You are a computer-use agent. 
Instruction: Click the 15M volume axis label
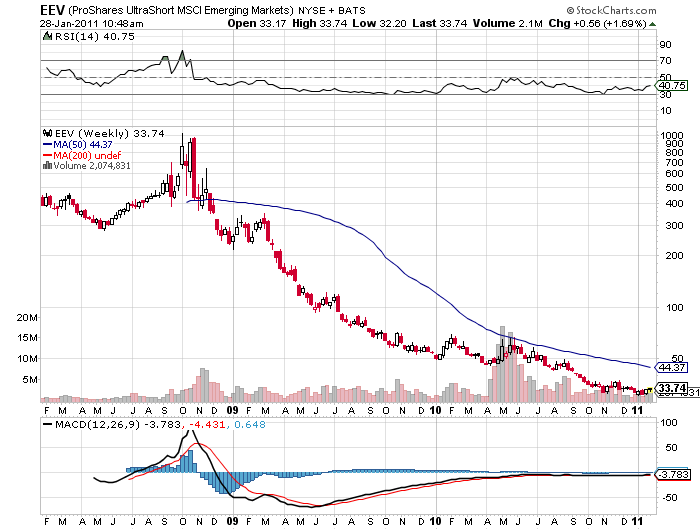[27, 338]
